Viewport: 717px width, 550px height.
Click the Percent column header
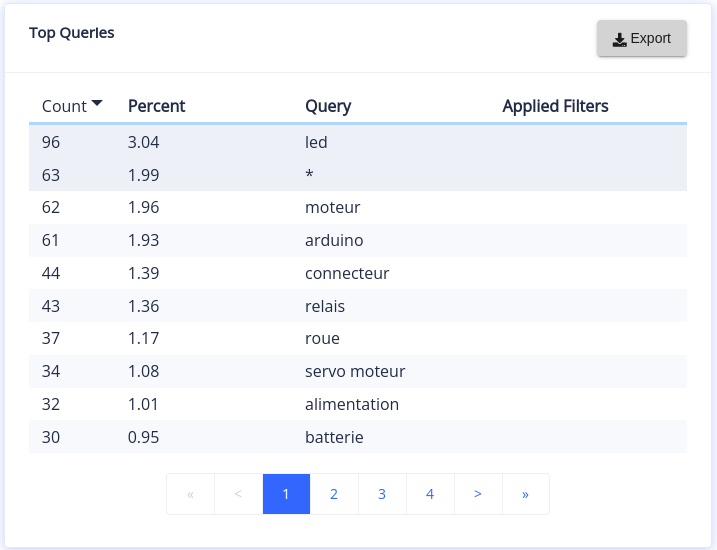click(156, 106)
